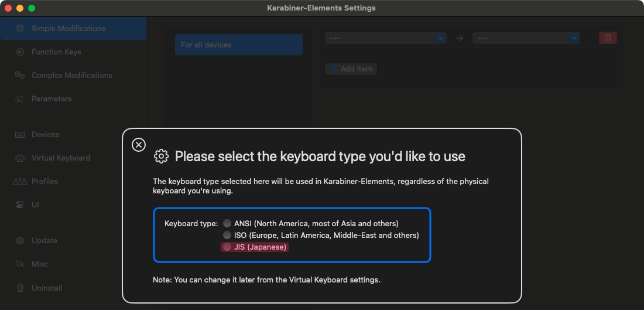Click Karabiner-Elements Settings window title
The height and width of the screenshot is (310, 644).
(321, 8)
